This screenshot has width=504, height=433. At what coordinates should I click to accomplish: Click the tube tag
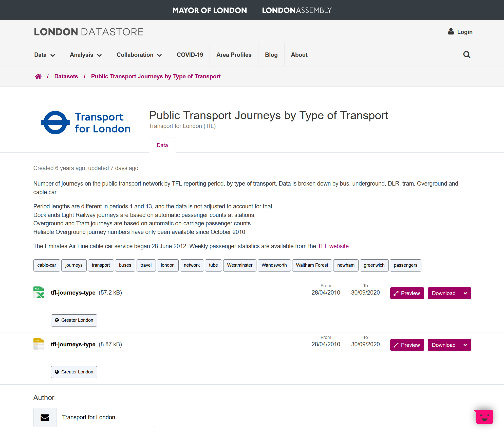point(213,265)
